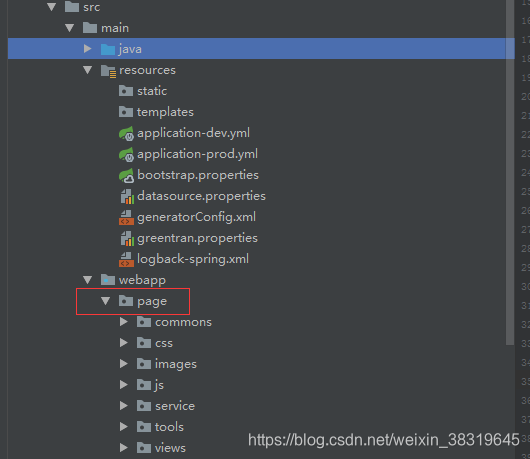This screenshot has height=459, width=530.
Task: Click the static folder icon
Action: (x=126, y=91)
